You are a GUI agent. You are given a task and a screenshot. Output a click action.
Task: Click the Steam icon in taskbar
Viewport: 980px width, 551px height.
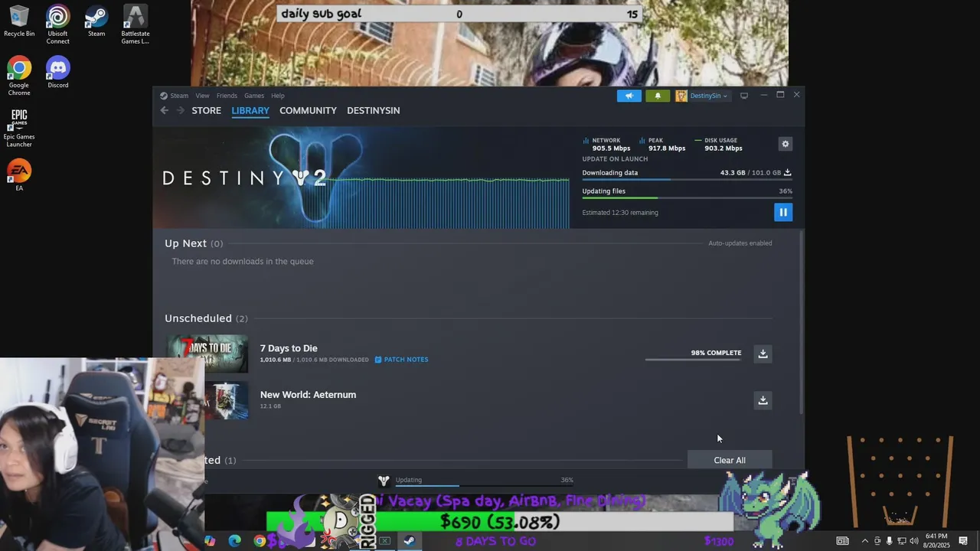tap(409, 541)
